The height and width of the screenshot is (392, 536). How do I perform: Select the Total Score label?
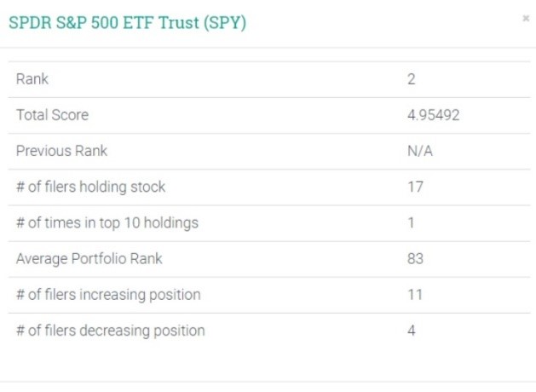click(52, 115)
